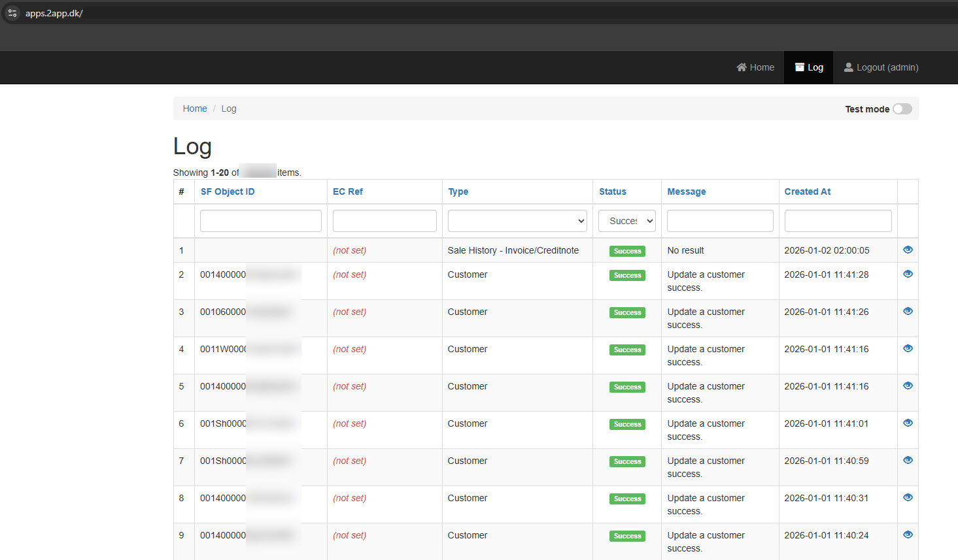Viewport: 958px width, 560px height.
Task: Sort table by SF Object ID header
Action: (228, 191)
